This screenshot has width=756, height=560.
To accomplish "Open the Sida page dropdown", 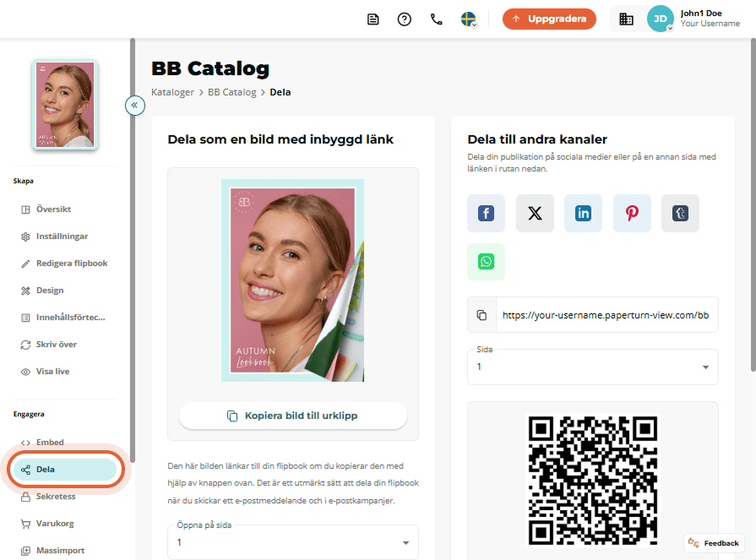I will click(593, 367).
